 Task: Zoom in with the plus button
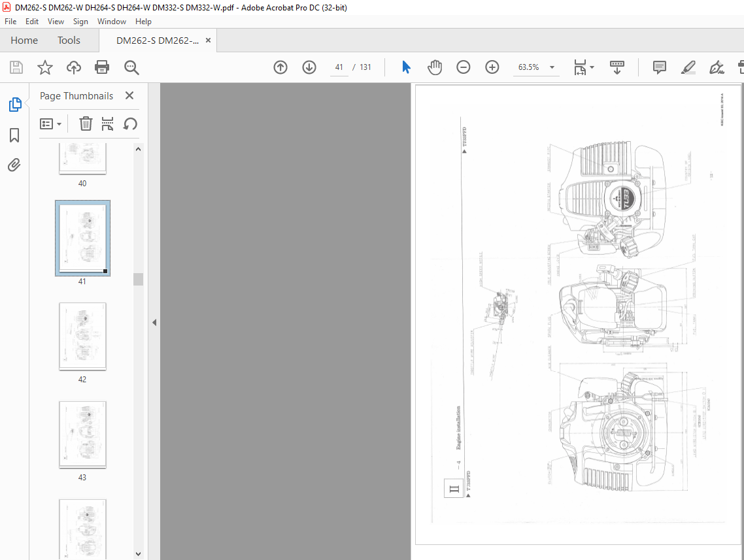tap(492, 67)
